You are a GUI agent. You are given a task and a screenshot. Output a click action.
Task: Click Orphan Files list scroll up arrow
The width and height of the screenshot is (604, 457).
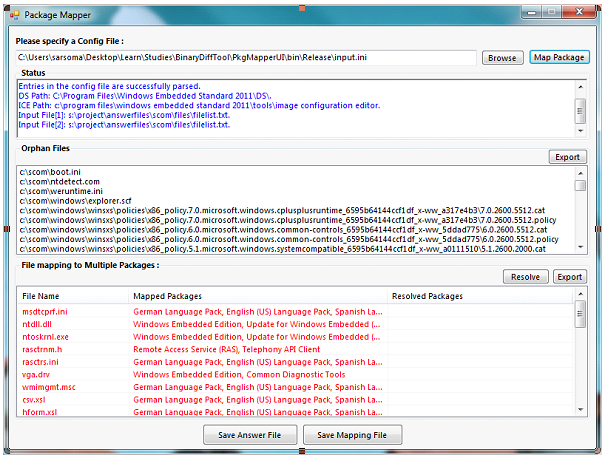580,173
